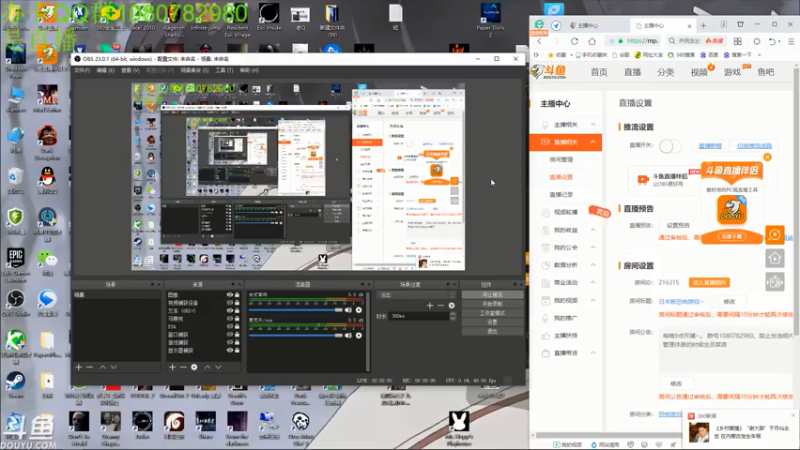800x450 pixels.
Task: Hide the 图像 source with eye icon
Action: [x=230, y=294]
